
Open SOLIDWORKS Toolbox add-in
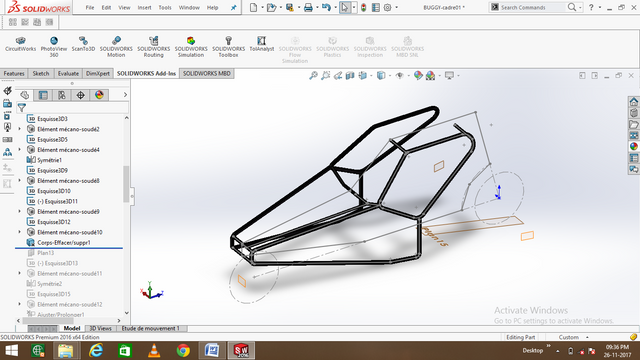tap(229, 46)
